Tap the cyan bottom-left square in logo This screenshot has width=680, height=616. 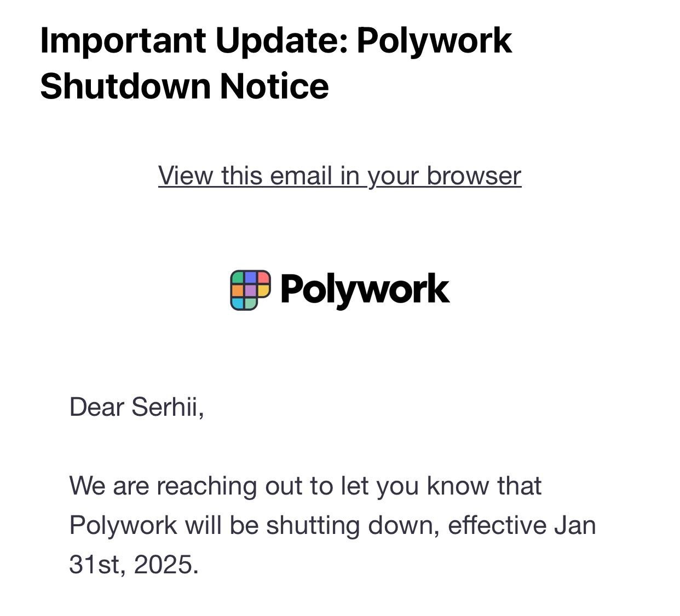(x=238, y=303)
